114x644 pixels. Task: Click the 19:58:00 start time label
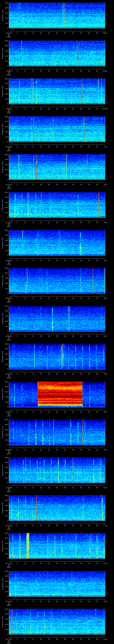pyautogui.click(x=9, y=71)
